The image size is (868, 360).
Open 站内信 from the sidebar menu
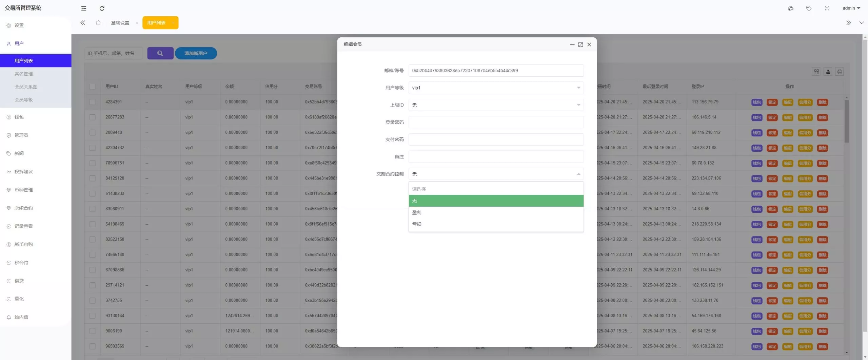point(22,317)
